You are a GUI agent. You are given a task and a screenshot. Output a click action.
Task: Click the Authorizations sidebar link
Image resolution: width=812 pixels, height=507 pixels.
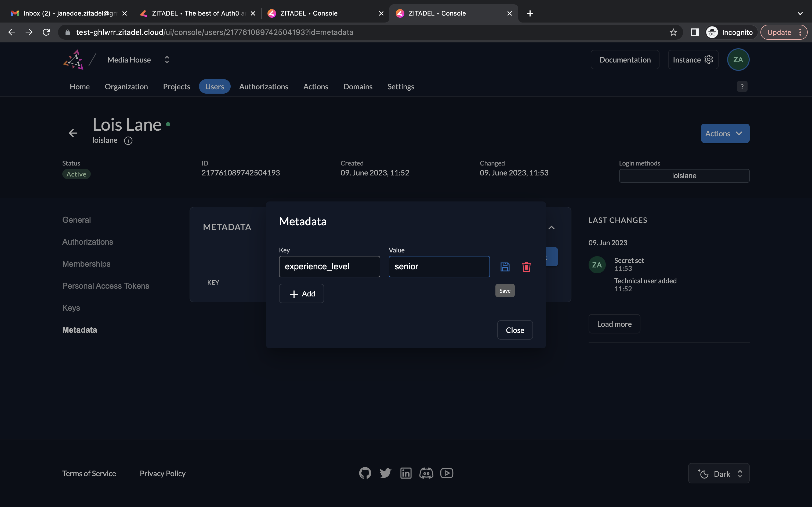[x=88, y=241]
